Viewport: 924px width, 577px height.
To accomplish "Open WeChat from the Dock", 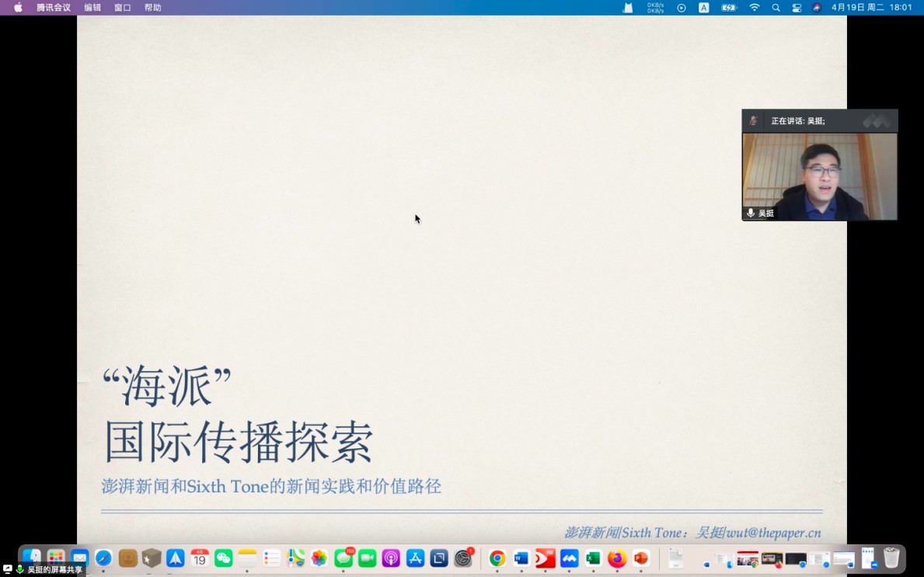I will (x=223, y=558).
